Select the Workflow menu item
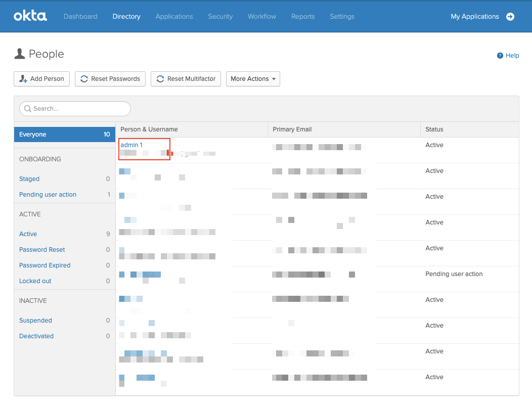This screenshot has width=532, height=408. pyautogui.click(x=262, y=17)
